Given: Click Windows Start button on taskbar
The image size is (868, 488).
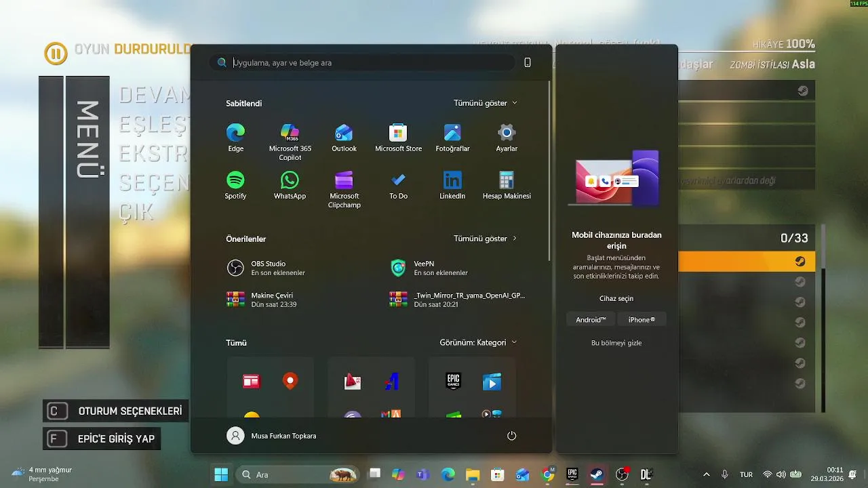Looking at the screenshot, I should click(221, 474).
